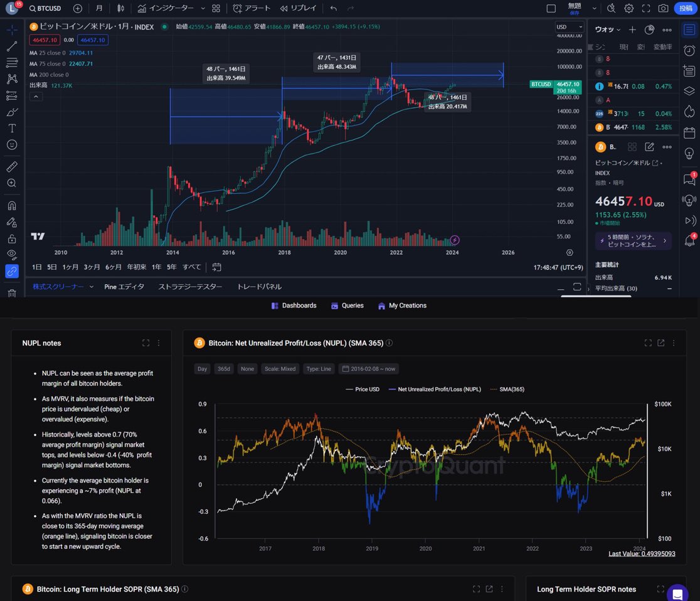Image resolution: width=700 pixels, height=601 pixels.
Task: Toggle the Price USD legend series
Action: click(x=363, y=390)
